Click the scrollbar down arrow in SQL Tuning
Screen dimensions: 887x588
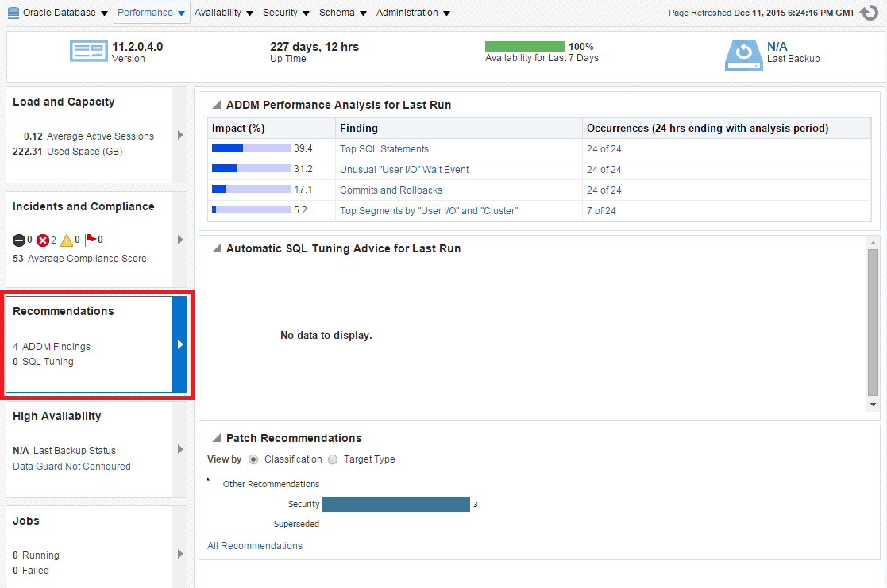[873, 405]
